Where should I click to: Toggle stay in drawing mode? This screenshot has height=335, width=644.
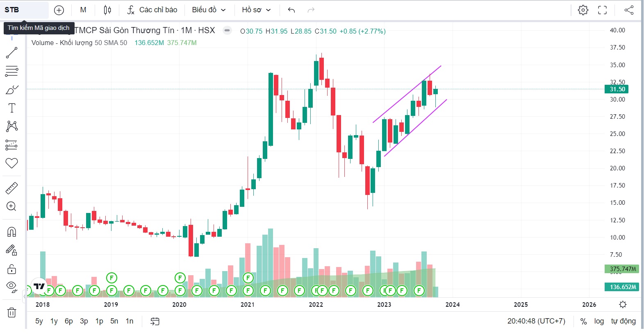pyautogui.click(x=11, y=250)
